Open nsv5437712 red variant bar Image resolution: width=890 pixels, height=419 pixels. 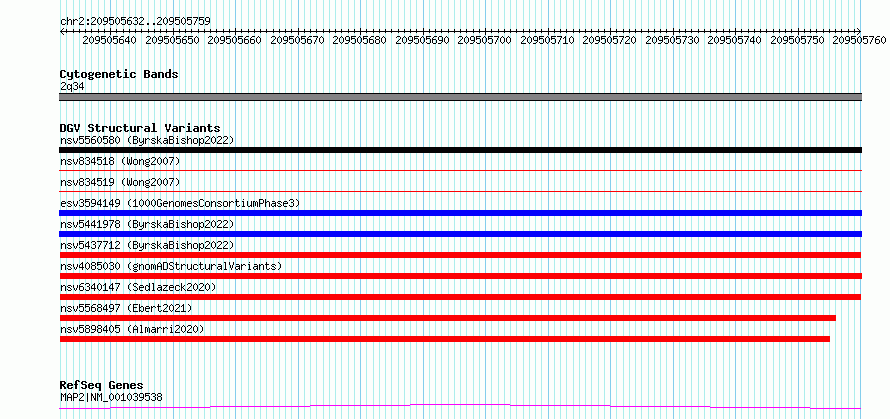460,255
